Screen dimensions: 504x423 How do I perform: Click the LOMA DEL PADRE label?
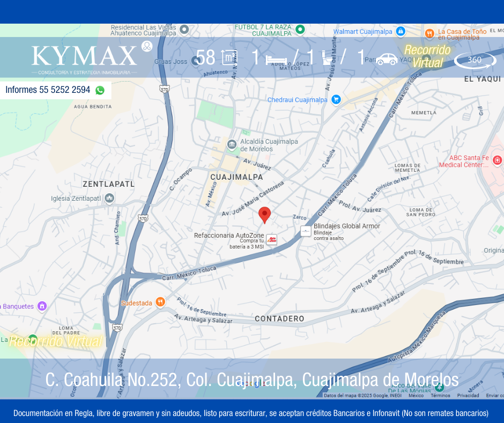tap(66, 330)
